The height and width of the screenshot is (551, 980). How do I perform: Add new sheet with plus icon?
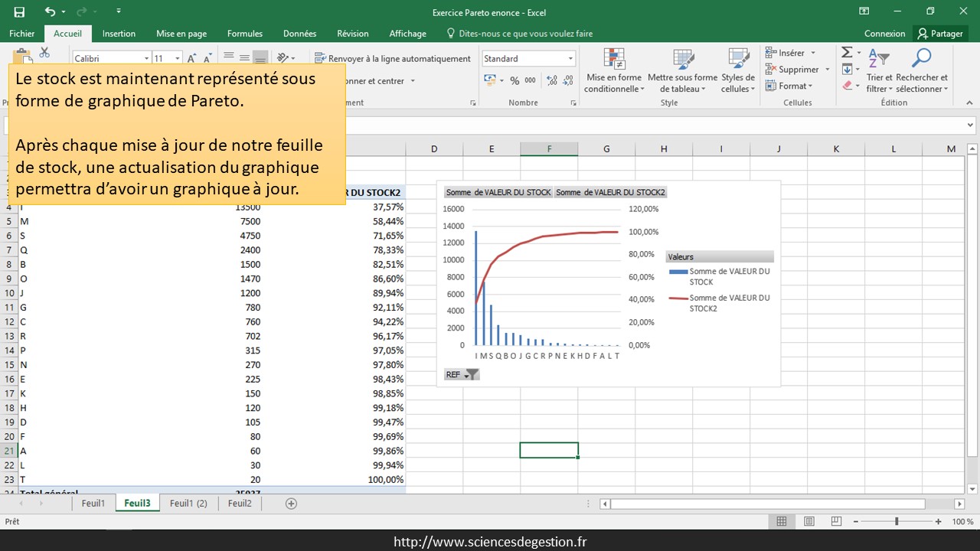[x=291, y=504]
